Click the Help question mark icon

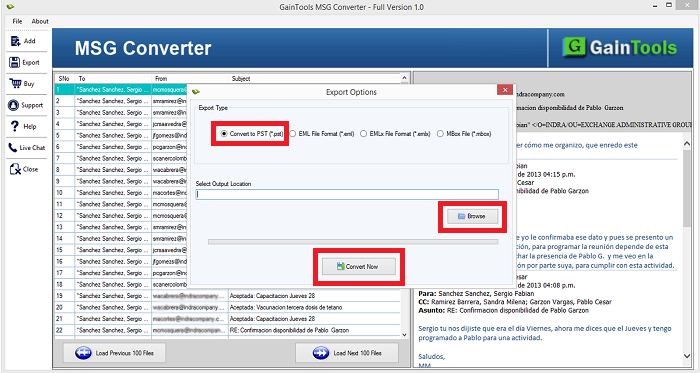[x=15, y=126]
